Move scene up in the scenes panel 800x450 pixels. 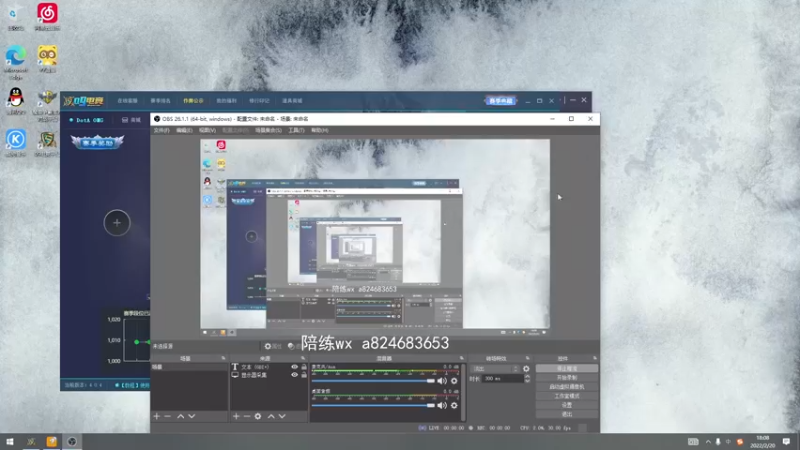(x=181, y=416)
